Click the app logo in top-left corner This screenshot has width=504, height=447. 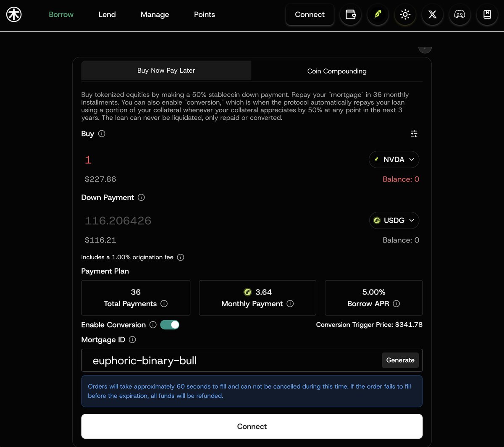pos(14,15)
